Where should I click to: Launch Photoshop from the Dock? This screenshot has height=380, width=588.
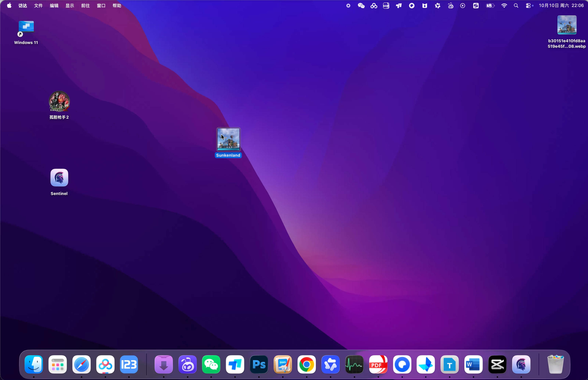pos(259,364)
